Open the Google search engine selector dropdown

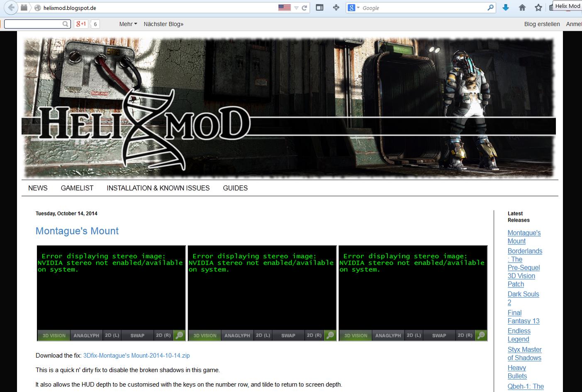(353, 7)
